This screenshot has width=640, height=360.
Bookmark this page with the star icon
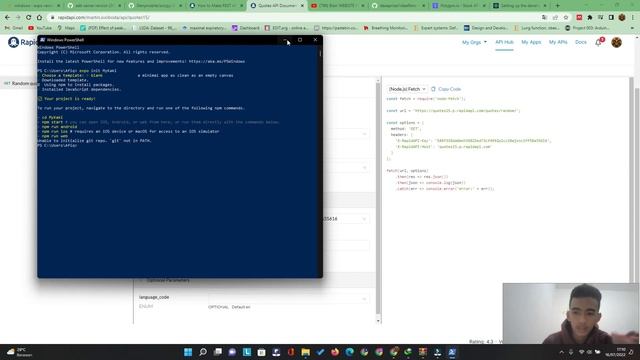click(x=566, y=18)
